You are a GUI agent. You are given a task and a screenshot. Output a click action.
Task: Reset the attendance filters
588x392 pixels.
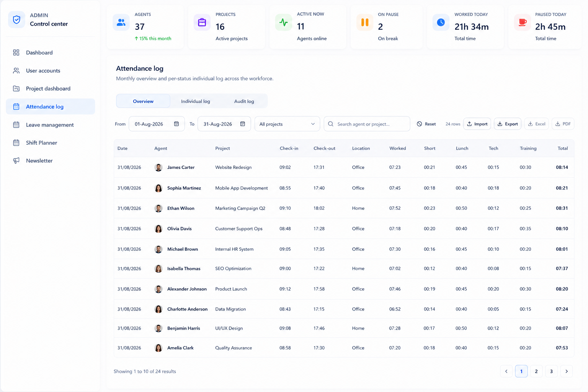click(426, 124)
